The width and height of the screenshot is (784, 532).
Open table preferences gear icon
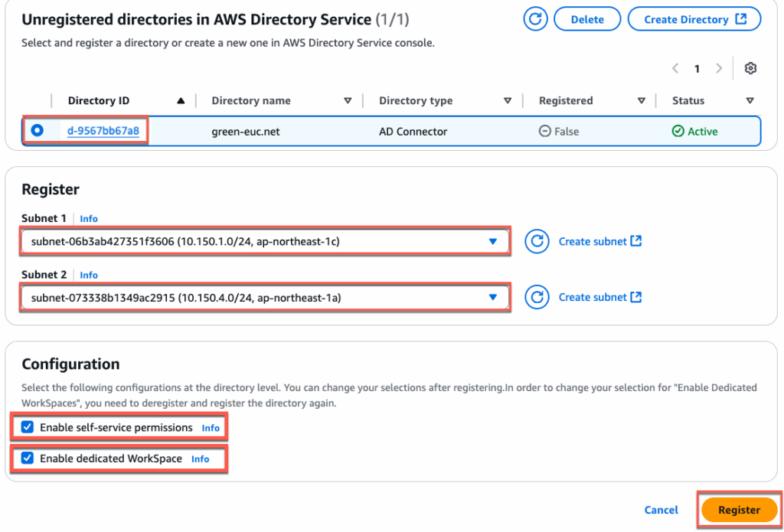[x=750, y=69]
